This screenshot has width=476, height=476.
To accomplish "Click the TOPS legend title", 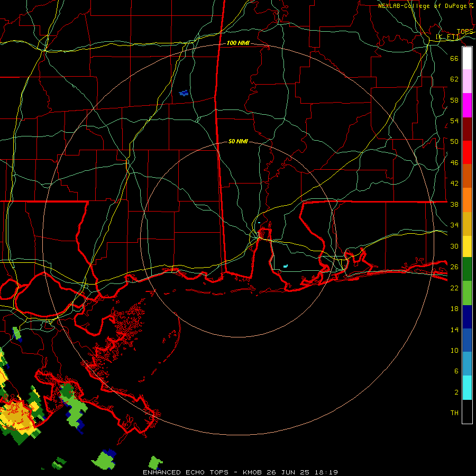I will (x=465, y=32).
